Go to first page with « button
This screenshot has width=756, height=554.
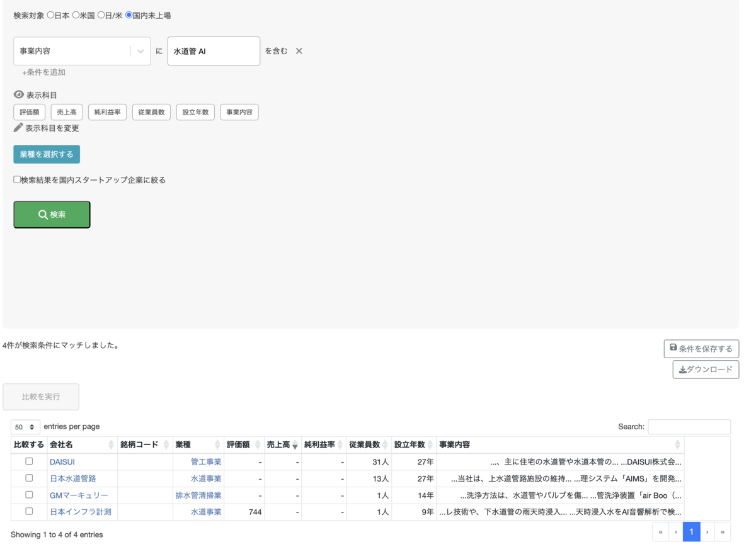pos(660,532)
